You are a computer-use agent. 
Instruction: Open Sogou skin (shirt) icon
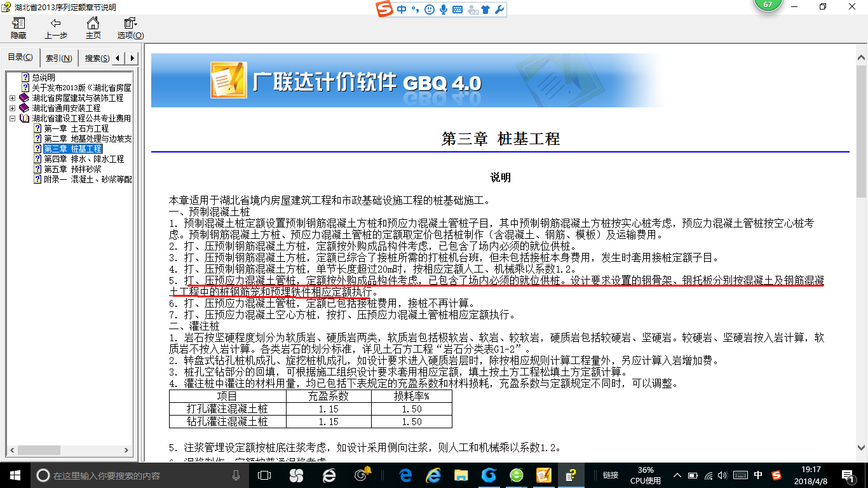(x=486, y=10)
